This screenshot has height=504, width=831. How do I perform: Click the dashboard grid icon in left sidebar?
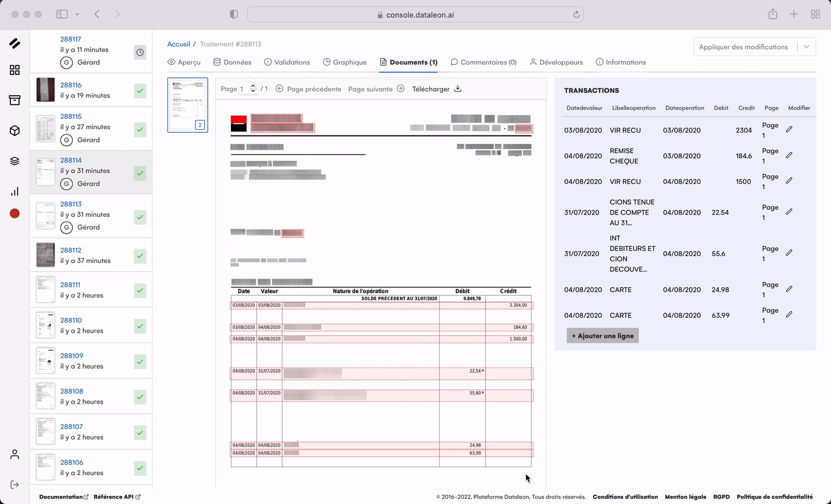[15, 70]
